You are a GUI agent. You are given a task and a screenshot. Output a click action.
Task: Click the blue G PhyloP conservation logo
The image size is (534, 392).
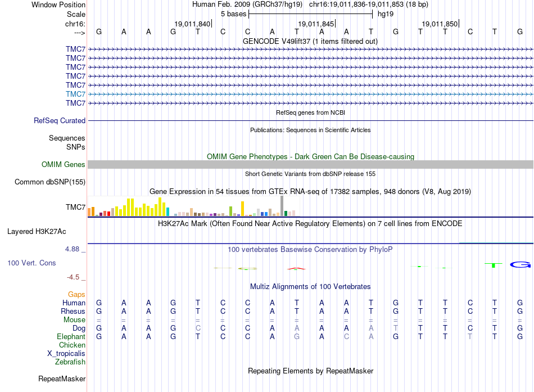tap(521, 264)
